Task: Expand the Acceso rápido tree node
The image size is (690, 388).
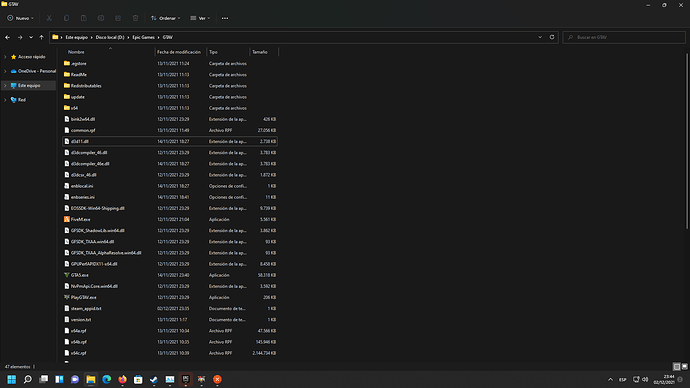Action: coord(5,57)
